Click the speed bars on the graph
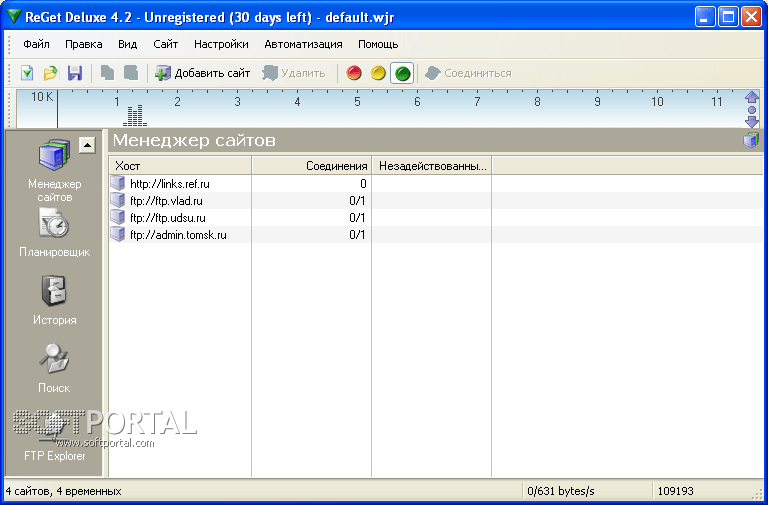Viewport: 768px width, 505px height. click(135, 116)
